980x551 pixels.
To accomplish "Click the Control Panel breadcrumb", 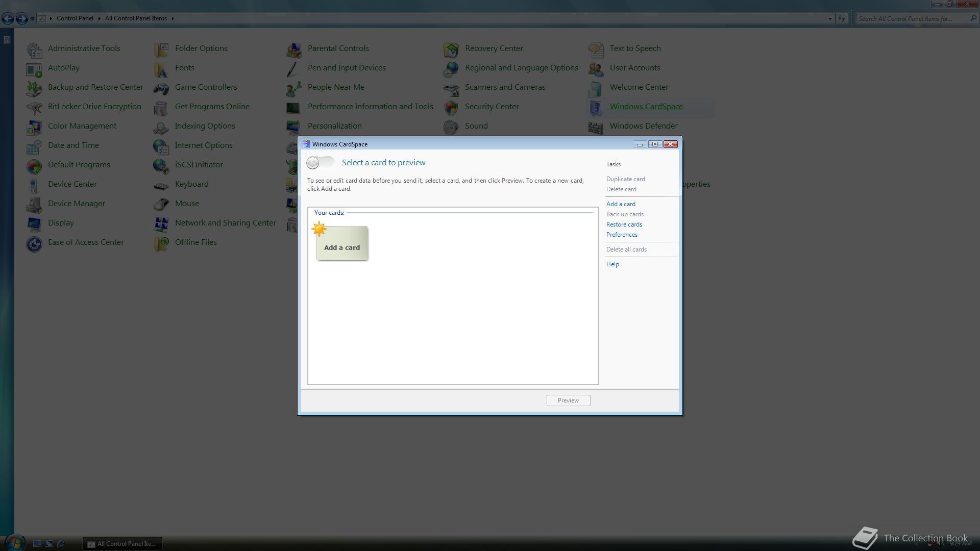I will [x=75, y=18].
